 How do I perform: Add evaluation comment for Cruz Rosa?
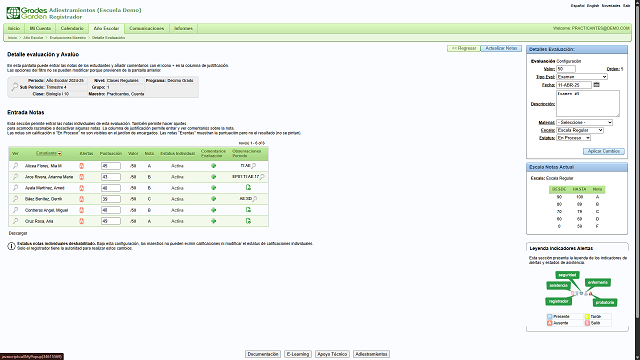click(x=213, y=221)
